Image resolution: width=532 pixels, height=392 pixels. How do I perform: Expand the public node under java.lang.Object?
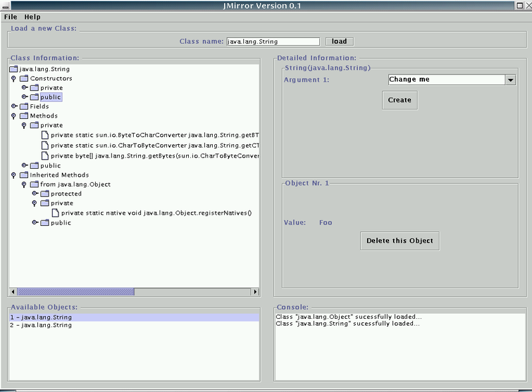(x=35, y=223)
